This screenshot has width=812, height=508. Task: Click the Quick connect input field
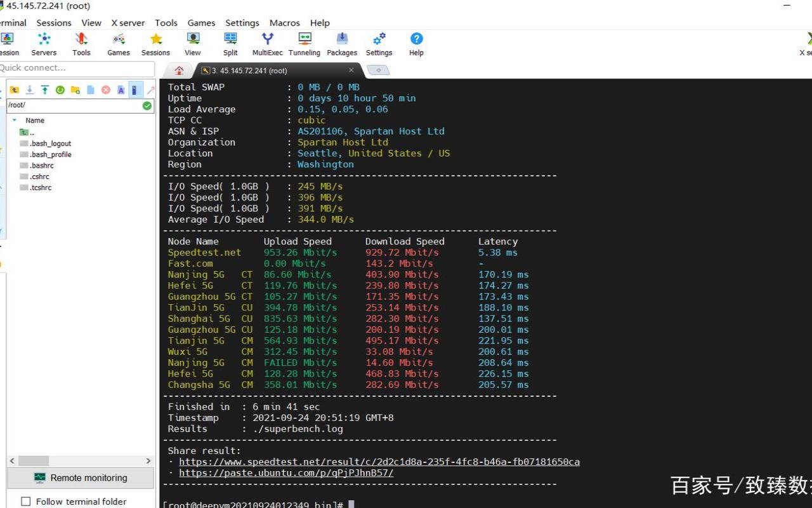pyautogui.click(x=77, y=68)
